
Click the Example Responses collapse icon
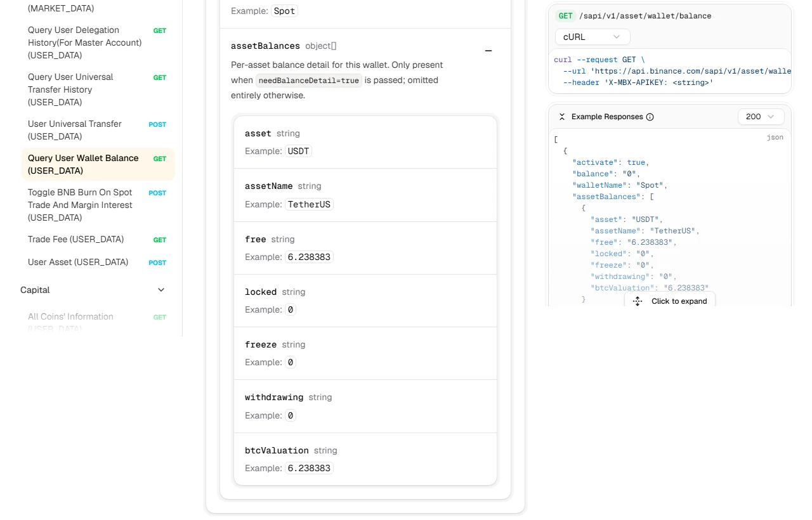click(562, 117)
